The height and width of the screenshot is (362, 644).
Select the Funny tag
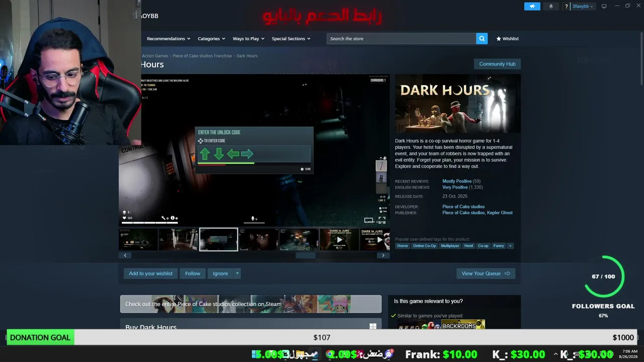pyautogui.click(x=499, y=246)
